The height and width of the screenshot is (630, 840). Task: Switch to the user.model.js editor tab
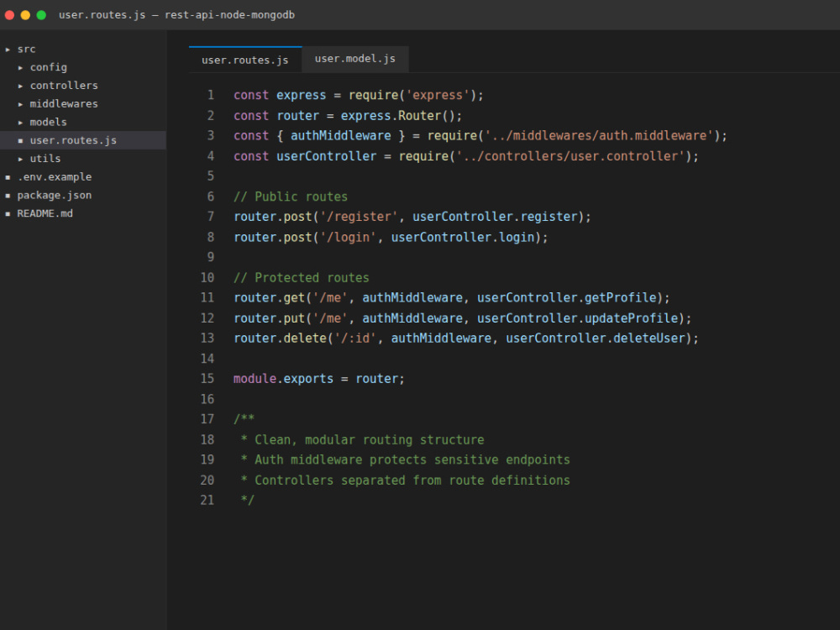tap(355, 59)
